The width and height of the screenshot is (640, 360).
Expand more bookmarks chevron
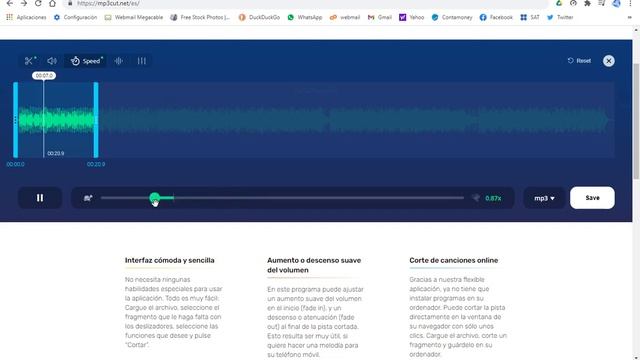(x=629, y=17)
